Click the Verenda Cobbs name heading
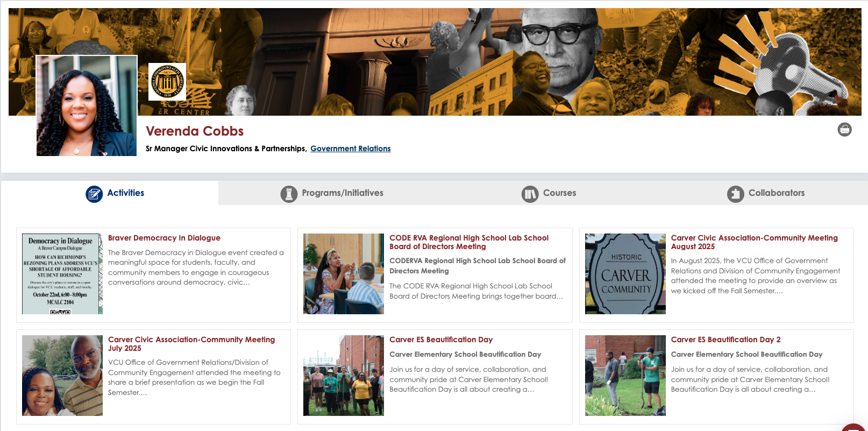This screenshot has height=431, width=868. pyautogui.click(x=195, y=131)
